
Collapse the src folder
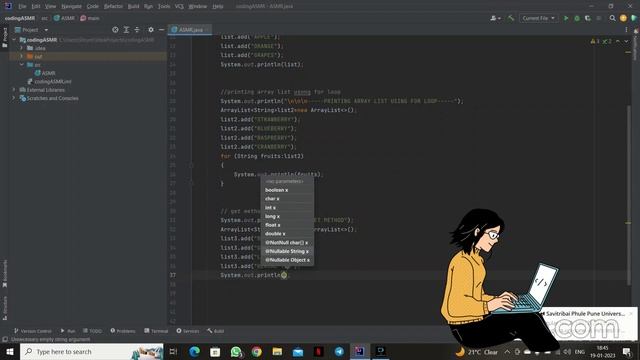tap(22, 65)
